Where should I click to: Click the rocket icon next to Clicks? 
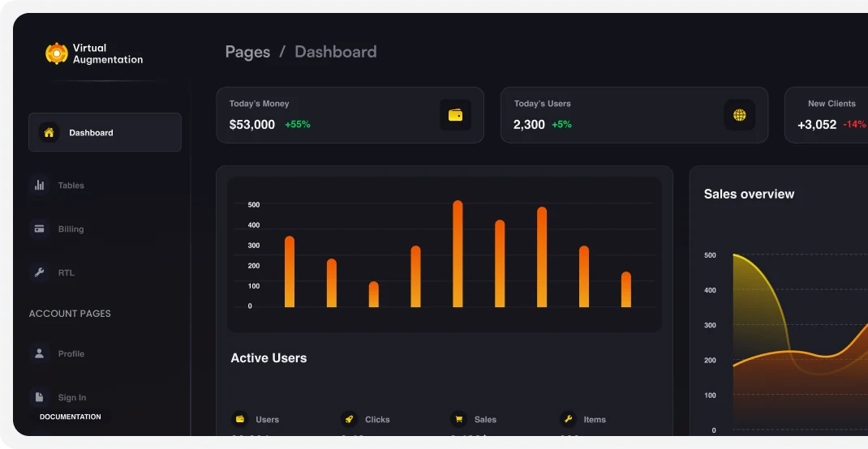point(349,419)
